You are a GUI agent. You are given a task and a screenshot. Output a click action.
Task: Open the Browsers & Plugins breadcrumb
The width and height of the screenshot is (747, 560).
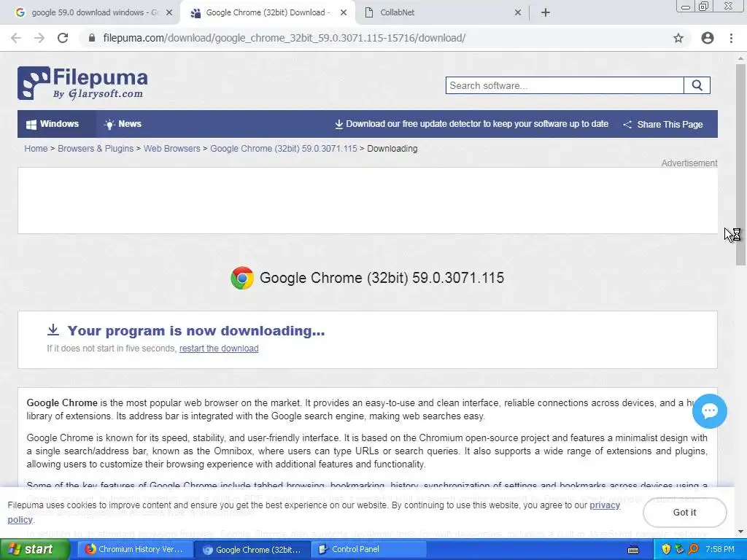(96, 149)
